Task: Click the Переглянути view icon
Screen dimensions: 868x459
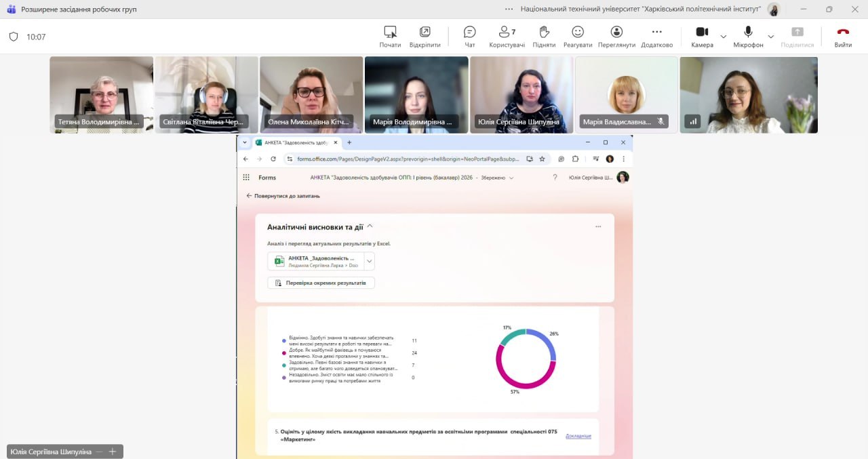Action: 616,37
